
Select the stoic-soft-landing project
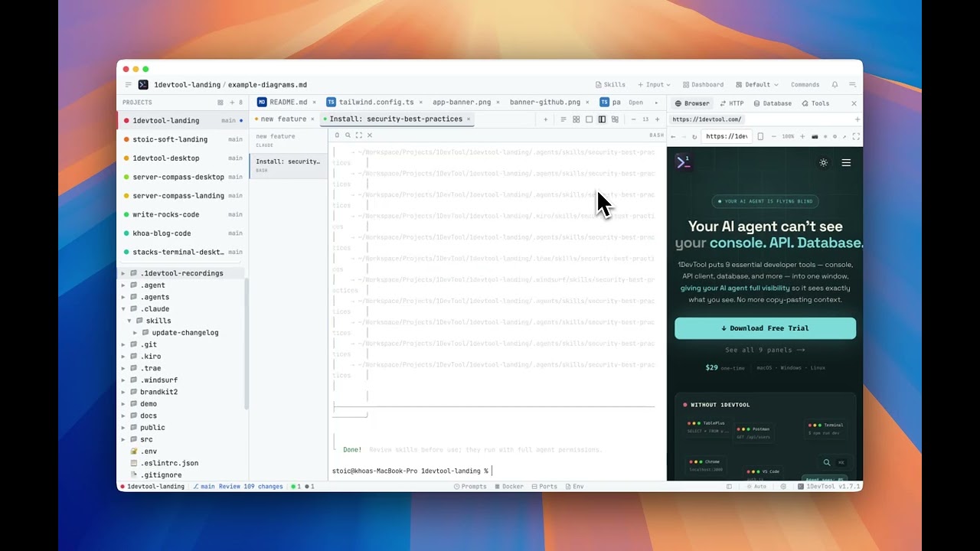[x=182, y=139]
